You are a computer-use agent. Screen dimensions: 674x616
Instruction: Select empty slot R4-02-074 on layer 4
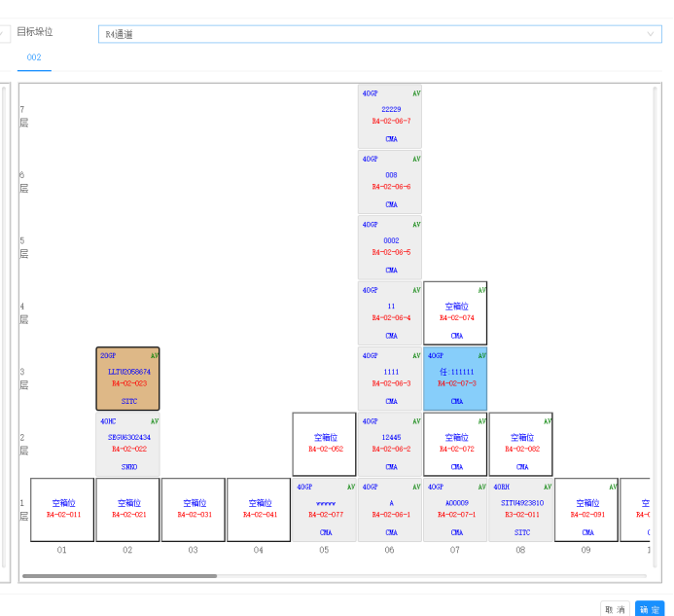click(455, 313)
